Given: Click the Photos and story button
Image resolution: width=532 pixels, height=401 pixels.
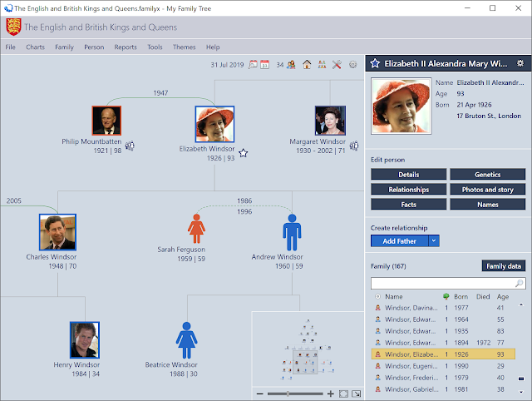Looking at the screenshot, I should click(488, 189).
